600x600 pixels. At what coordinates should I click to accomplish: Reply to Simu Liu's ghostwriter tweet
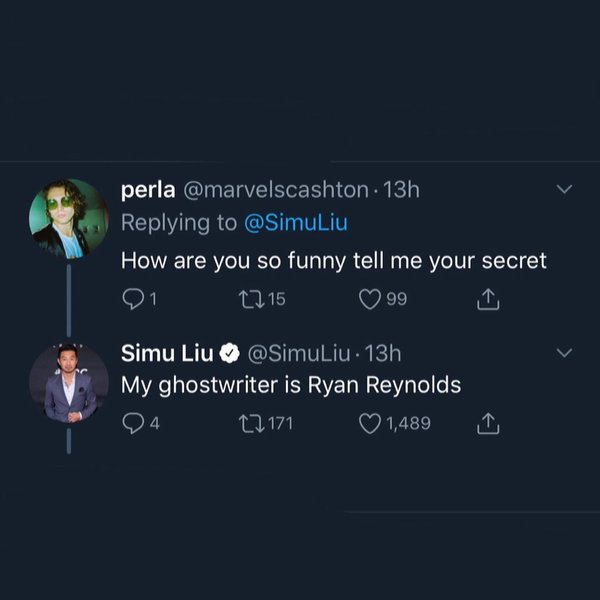133,423
